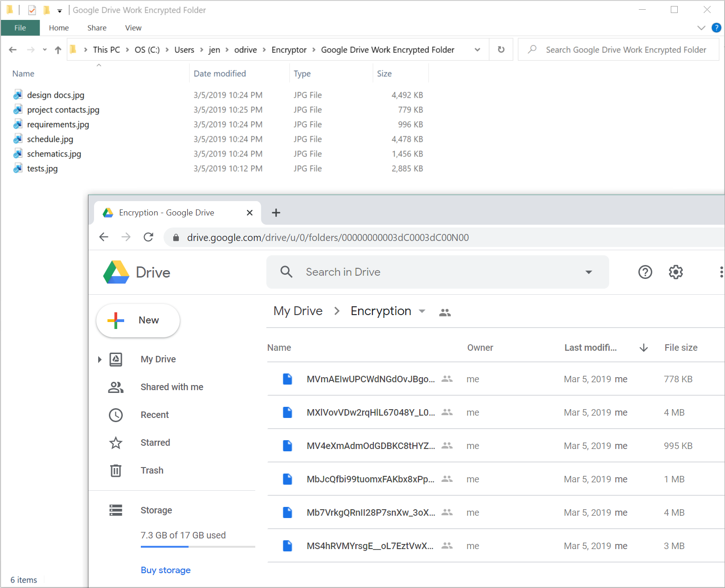This screenshot has width=725, height=588.
Task: Open Encryption folder dropdown arrow
Action: [x=422, y=311]
